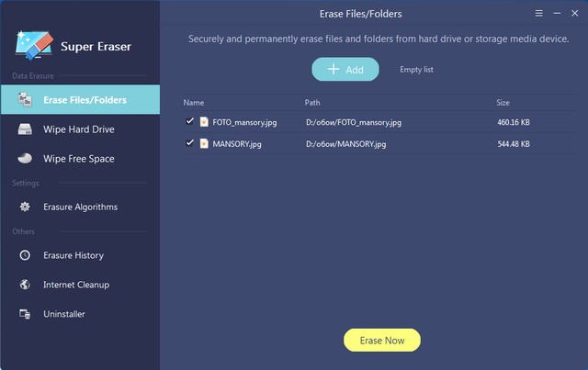The width and height of the screenshot is (588, 370).
Task: Click the Erasure Algorithms gear icon
Action: [26, 207]
